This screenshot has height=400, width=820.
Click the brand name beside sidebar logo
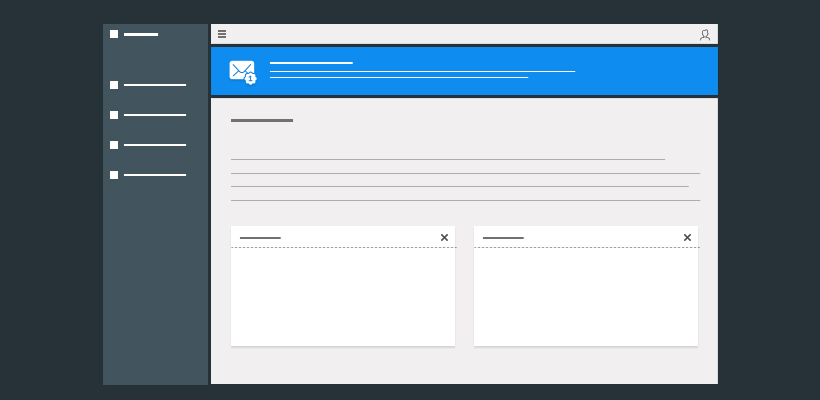tap(141, 34)
